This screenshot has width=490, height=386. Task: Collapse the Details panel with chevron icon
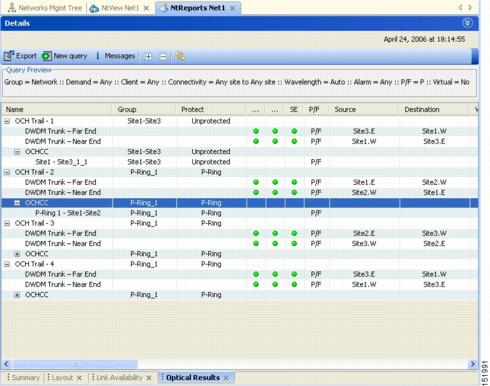[x=467, y=23]
